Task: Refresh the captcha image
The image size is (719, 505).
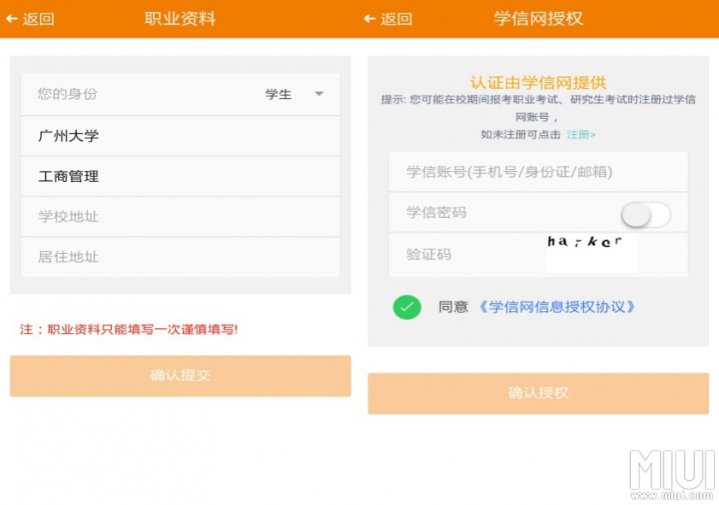Action: pos(591,252)
